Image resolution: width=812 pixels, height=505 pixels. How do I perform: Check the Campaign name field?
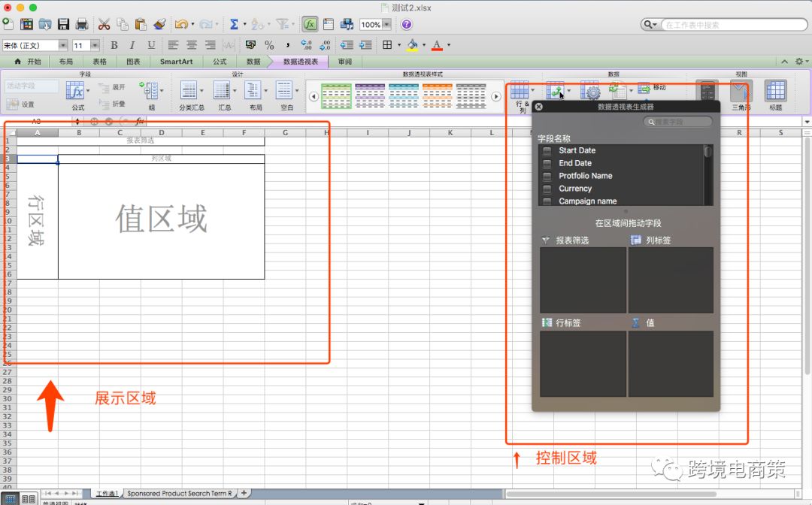coord(547,201)
